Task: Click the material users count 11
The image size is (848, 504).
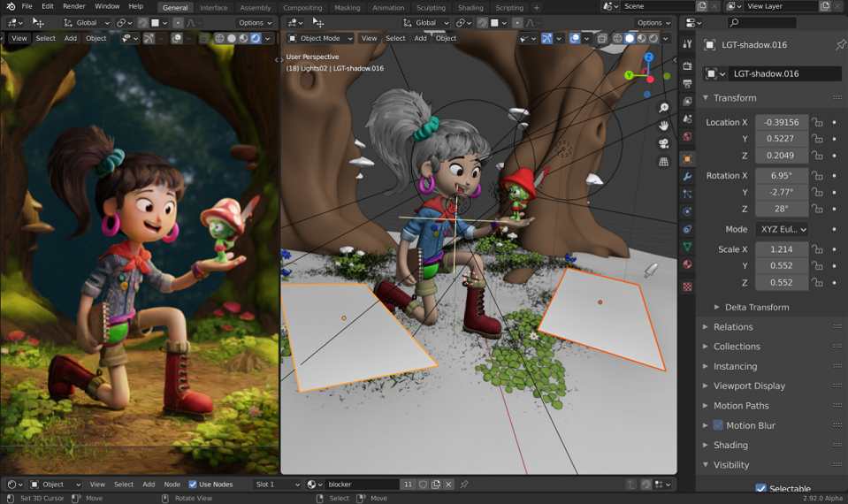Action: pyautogui.click(x=408, y=485)
